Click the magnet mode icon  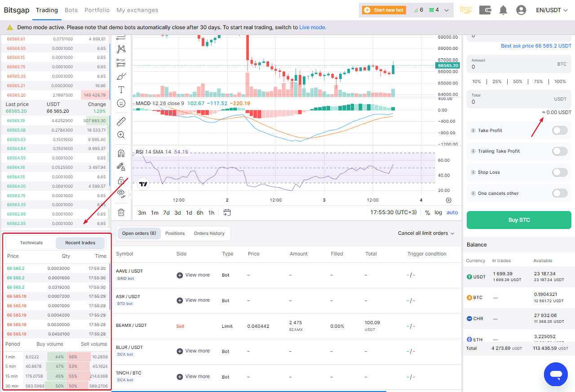121,153
